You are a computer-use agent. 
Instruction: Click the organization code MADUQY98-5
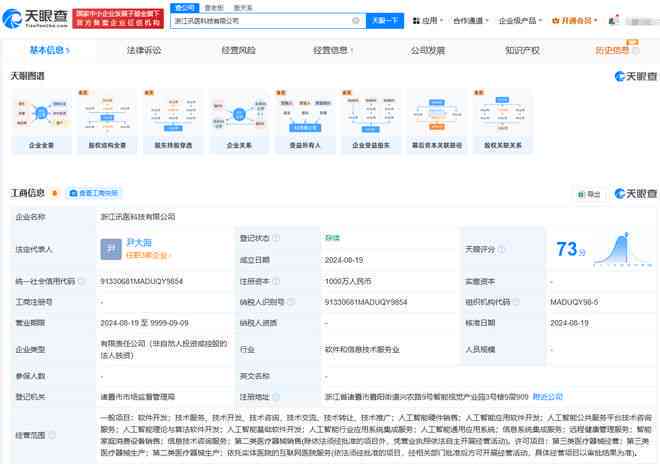(574, 302)
